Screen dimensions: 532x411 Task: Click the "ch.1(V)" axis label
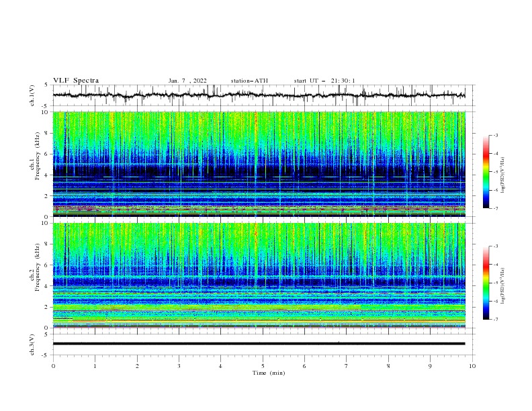point(32,95)
